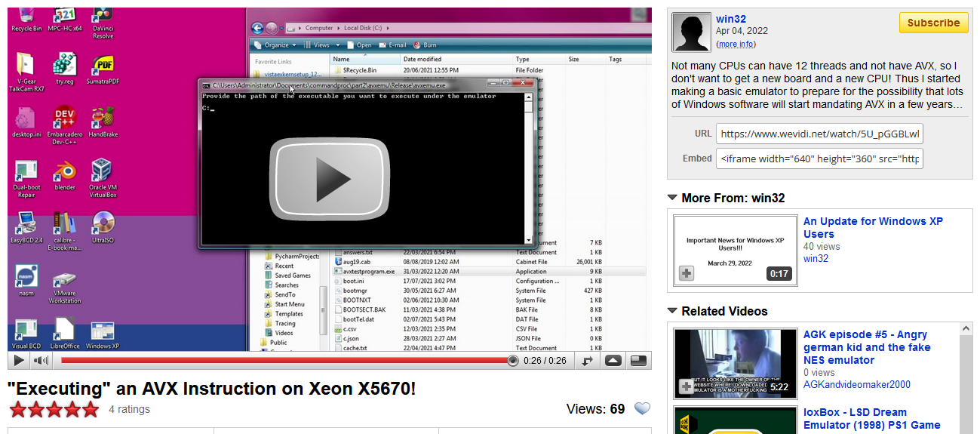
Task: Click the '0:17' duration badge
Action: (779, 273)
